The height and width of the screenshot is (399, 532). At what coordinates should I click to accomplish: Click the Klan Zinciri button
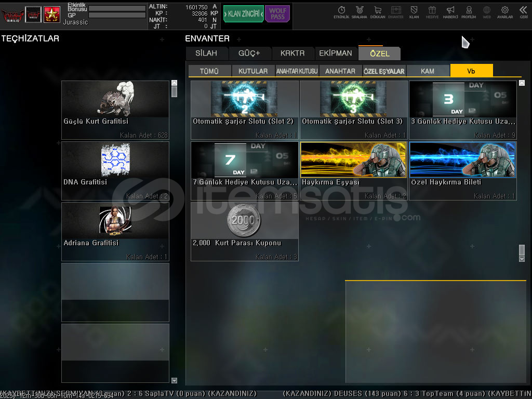click(243, 14)
